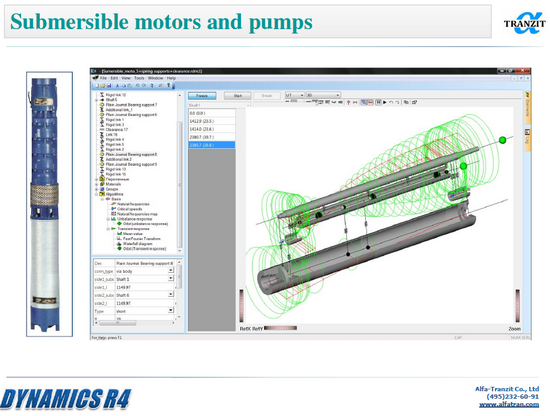This screenshot has width=550, height=416.
Task: Click the Freeze button
Action: (202, 95)
